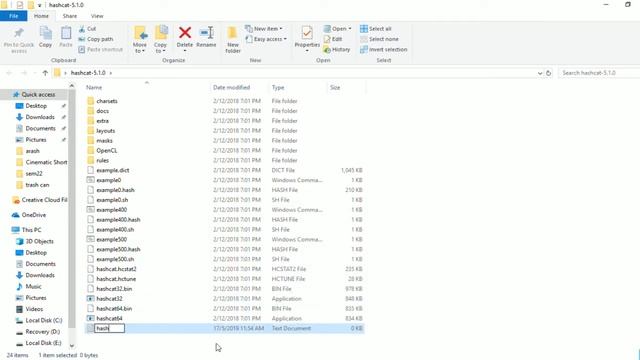Viewport: 640px width, 360px height.
Task: Click the red Delete icon
Action: click(185, 33)
